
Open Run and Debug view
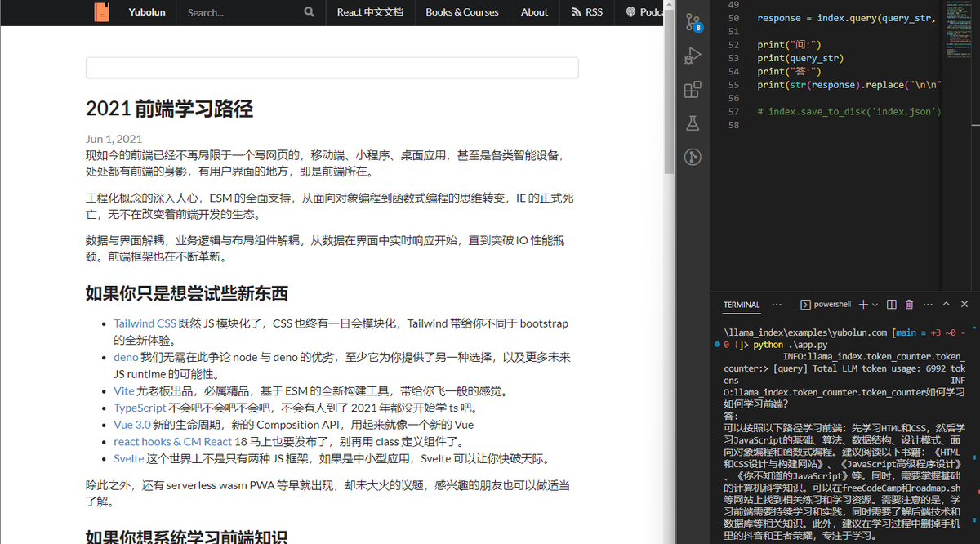pyautogui.click(x=693, y=56)
